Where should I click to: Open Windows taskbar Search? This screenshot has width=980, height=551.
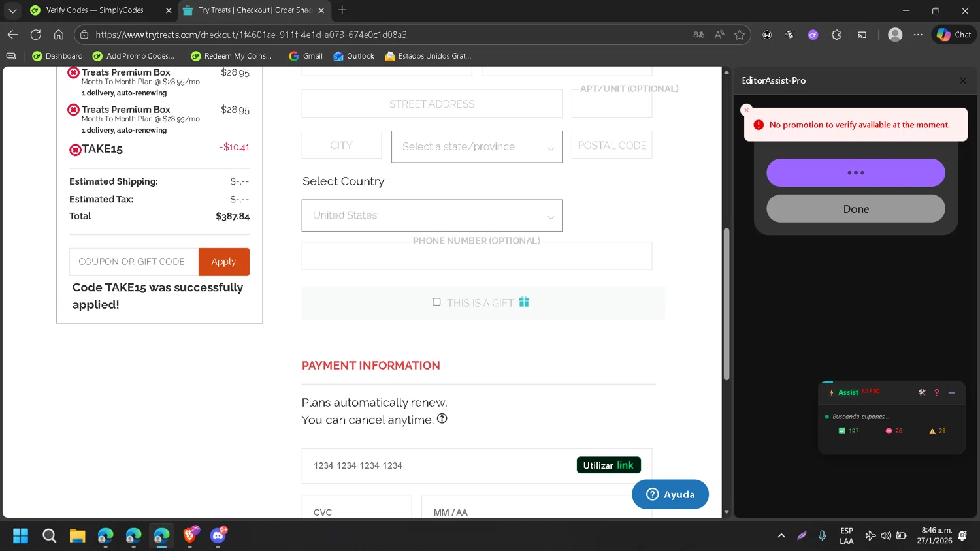[49, 536]
